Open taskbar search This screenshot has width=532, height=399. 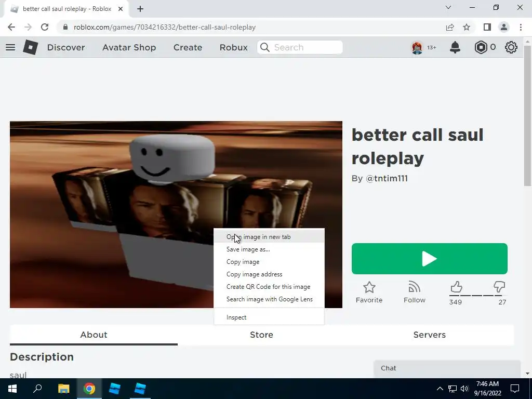click(x=37, y=389)
